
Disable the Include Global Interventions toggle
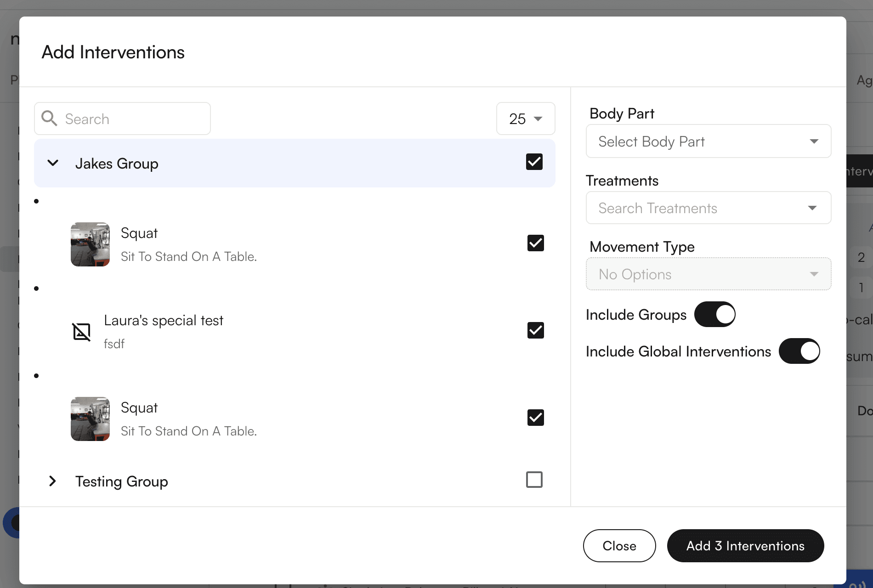799,351
